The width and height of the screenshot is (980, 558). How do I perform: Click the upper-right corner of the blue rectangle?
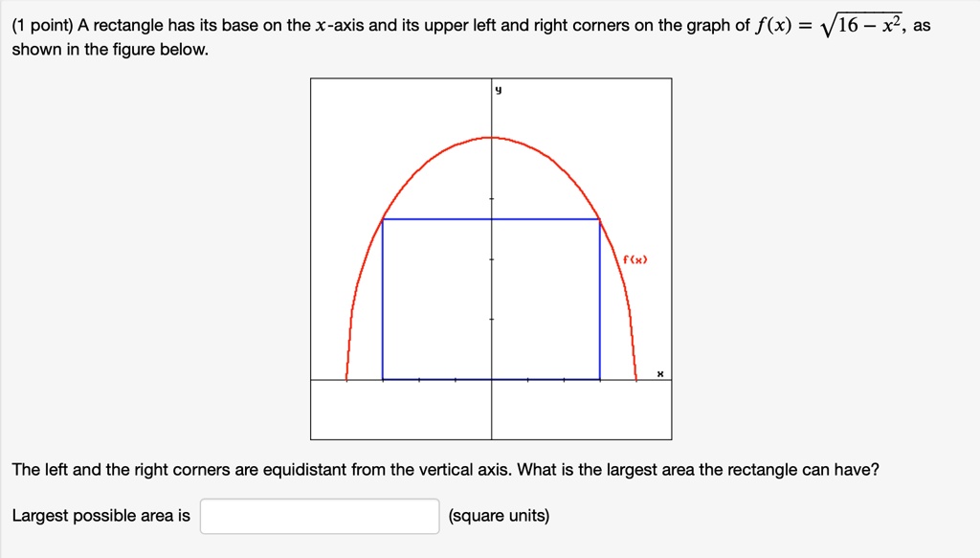(x=598, y=218)
